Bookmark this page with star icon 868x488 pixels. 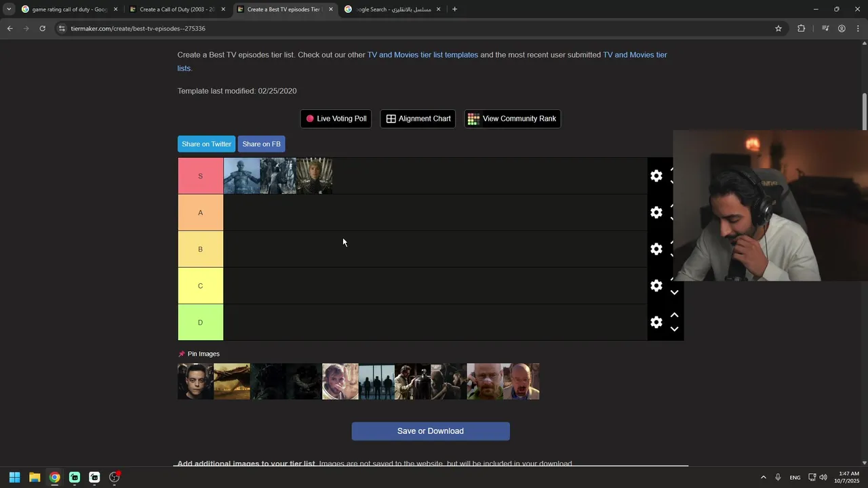click(x=778, y=28)
